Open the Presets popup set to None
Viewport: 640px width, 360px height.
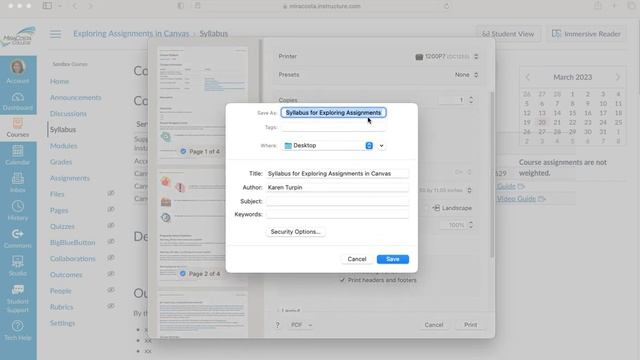click(466, 75)
